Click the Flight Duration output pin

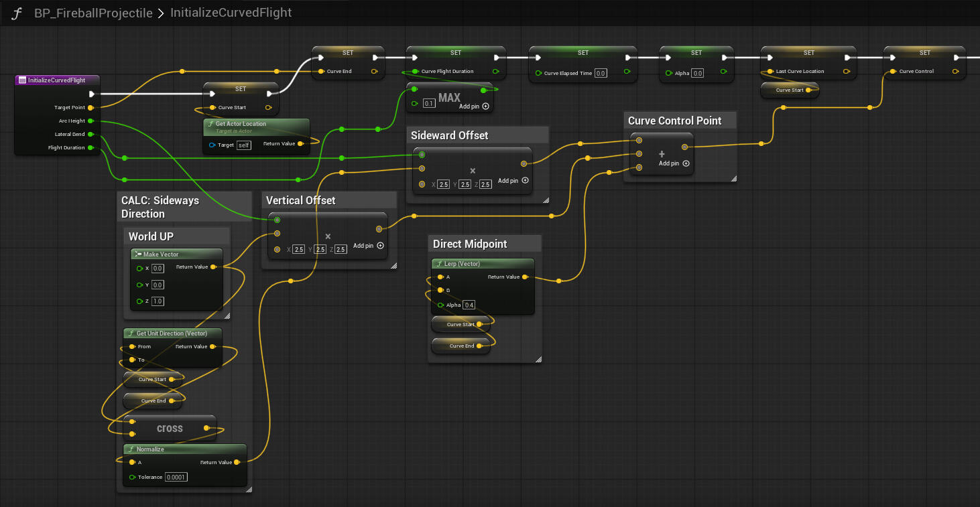click(x=90, y=148)
